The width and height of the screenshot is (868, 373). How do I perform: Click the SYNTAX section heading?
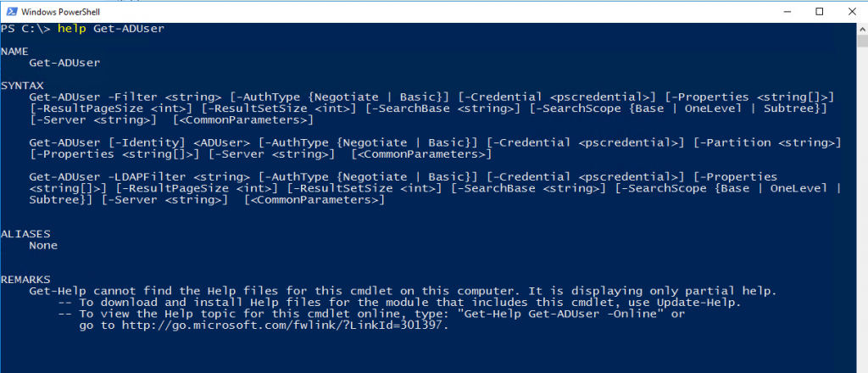click(22, 86)
